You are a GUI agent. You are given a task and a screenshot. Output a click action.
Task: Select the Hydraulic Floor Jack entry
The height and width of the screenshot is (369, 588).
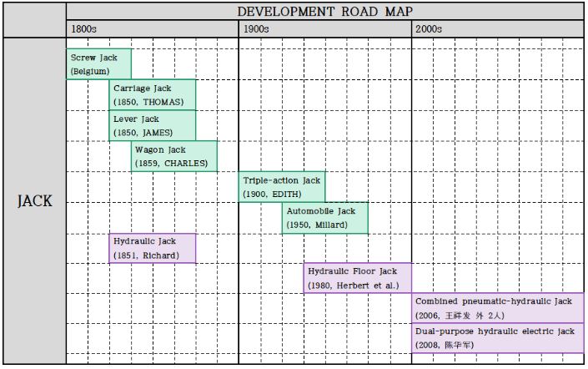(x=357, y=278)
